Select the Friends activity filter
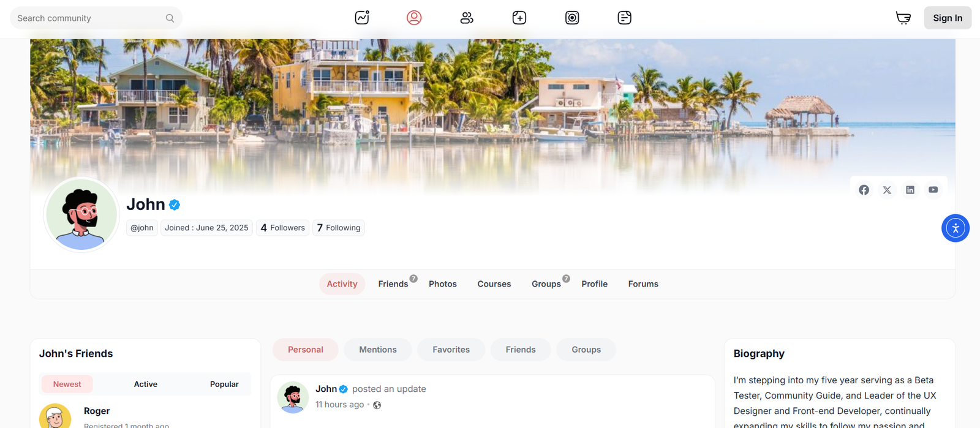 tap(521, 350)
